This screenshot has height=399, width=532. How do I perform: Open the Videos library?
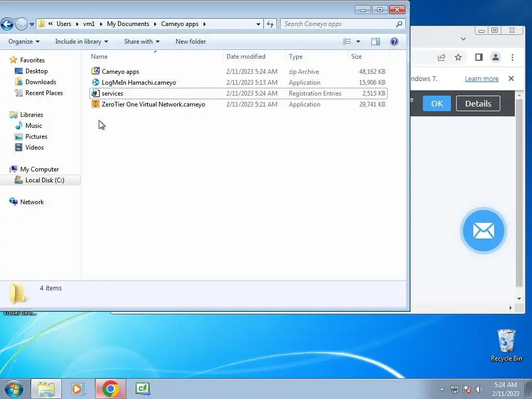(x=34, y=147)
